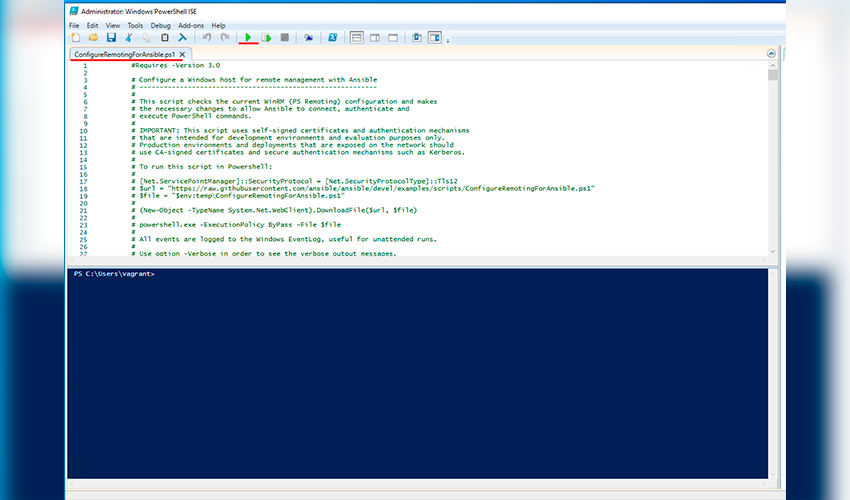This screenshot has height=500, width=850.
Task: Redo the last edit
Action: click(225, 37)
